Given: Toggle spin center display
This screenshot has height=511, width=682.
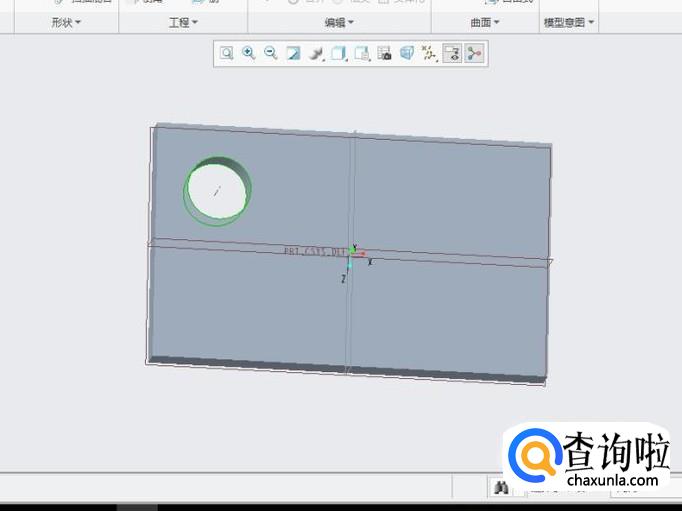Looking at the screenshot, I should (474, 54).
